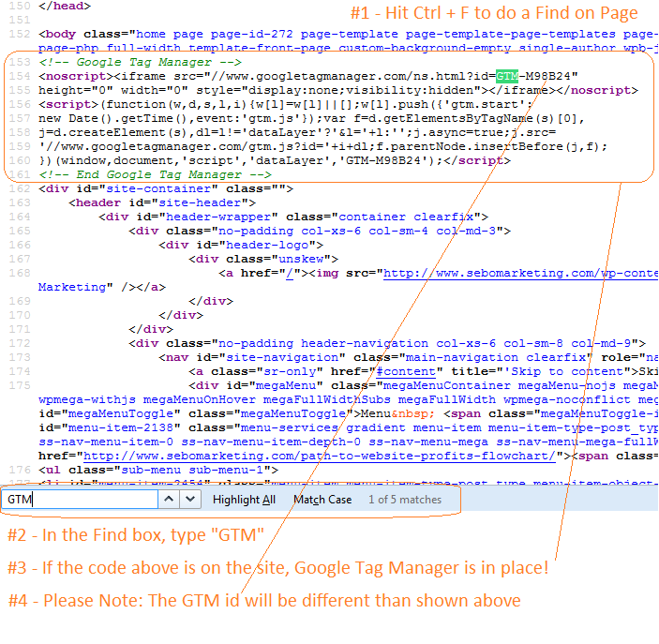This screenshot has height=644, width=659.
Task: Click the "End Google Tag Manager" comment line
Action: 155,174
